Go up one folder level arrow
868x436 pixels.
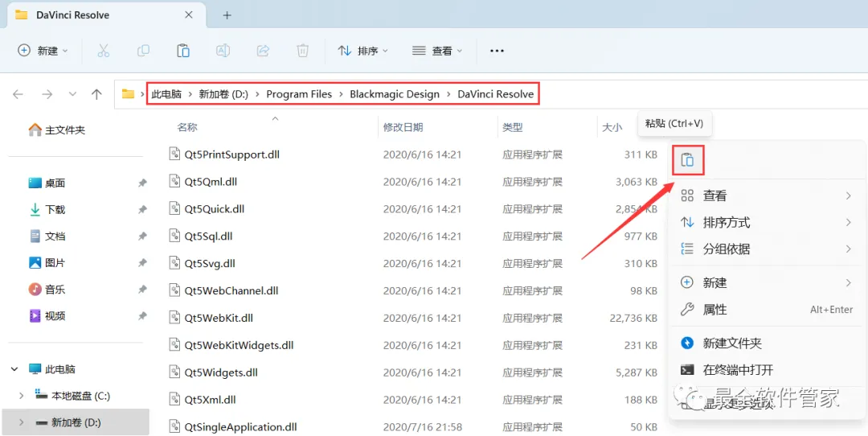[97, 94]
